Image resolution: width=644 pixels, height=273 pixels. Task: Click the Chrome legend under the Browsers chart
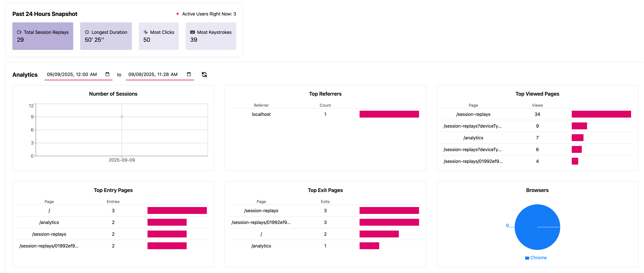537,258
